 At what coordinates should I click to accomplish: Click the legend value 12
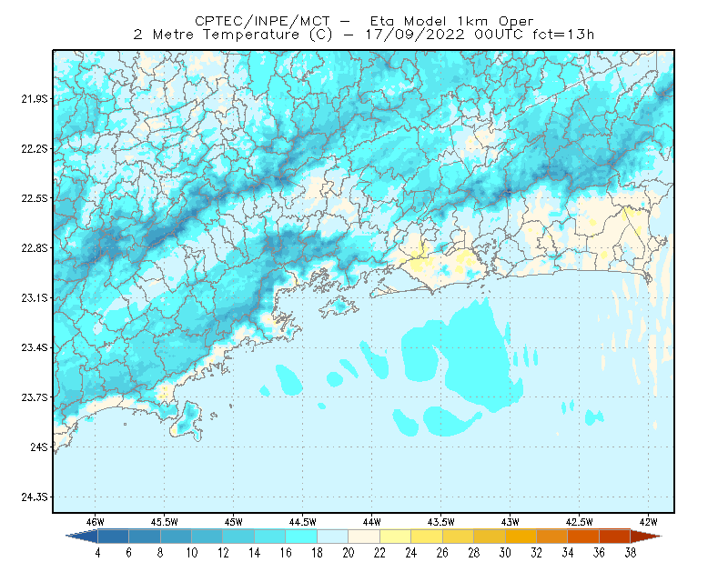[x=223, y=553]
